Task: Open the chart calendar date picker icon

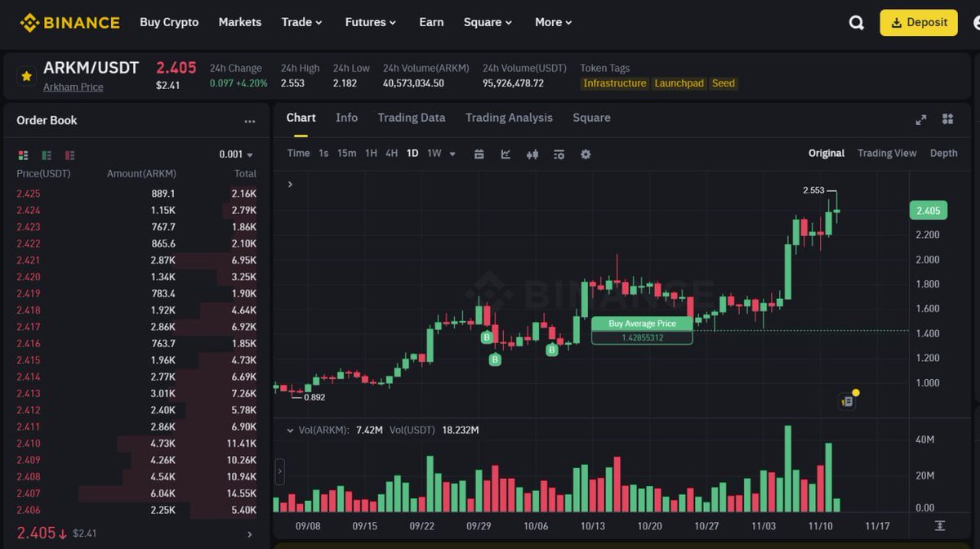Action: point(479,154)
